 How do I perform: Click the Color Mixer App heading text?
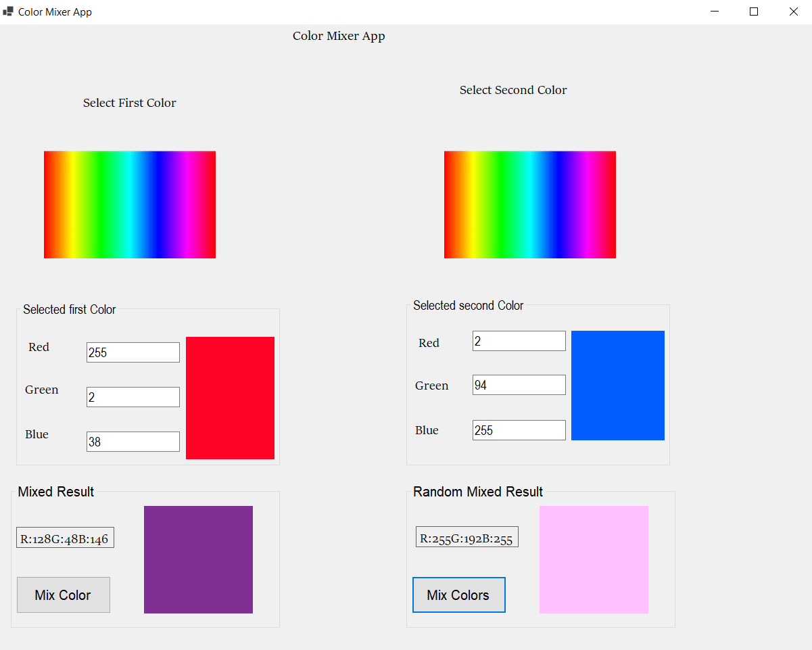pyautogui.click(x=339, y=36)
